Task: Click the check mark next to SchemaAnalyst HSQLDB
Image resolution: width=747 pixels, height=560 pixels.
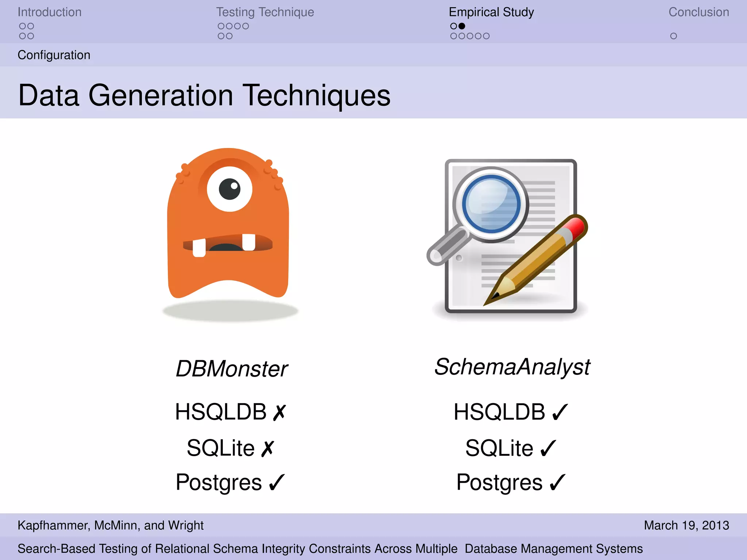Action: click(560, 412)
